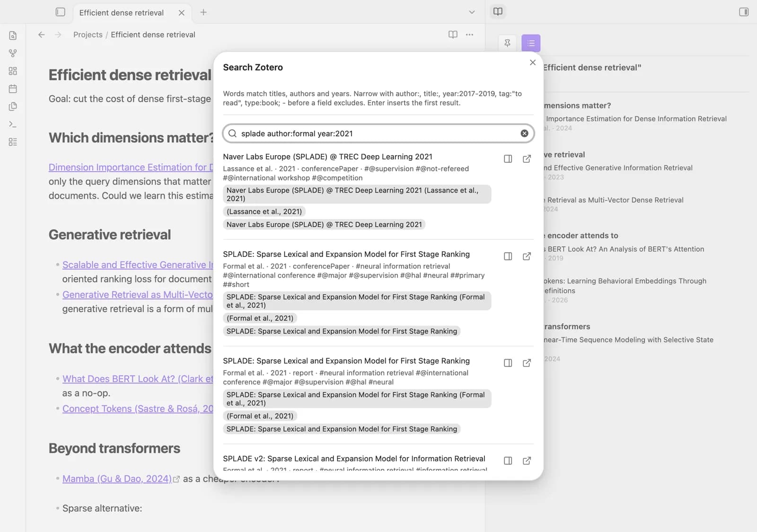The height and width of the screenshot is (532, 757).
Task: Open daily note calendar icon
Action: pyautogui.click(x=13, y=88)
